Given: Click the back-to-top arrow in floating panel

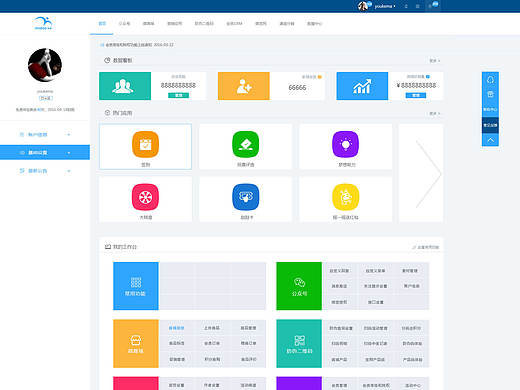Looking at the screenshot, I should [490, 140].
